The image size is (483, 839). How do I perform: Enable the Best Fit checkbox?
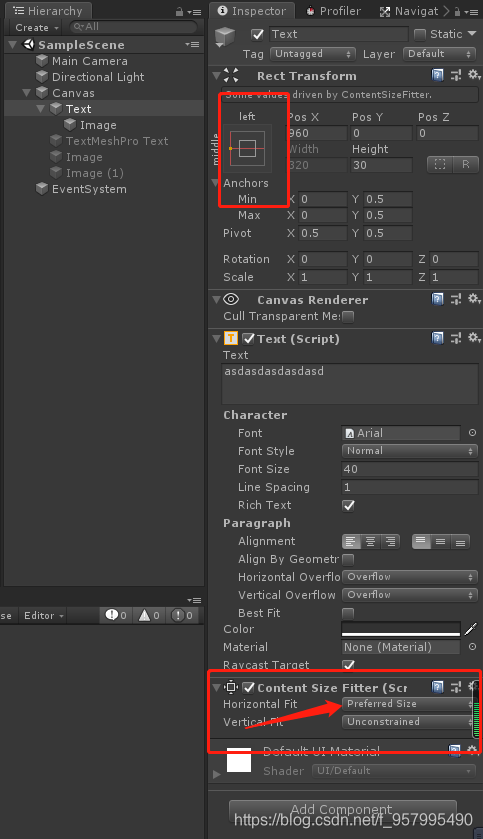pos(348,613)
